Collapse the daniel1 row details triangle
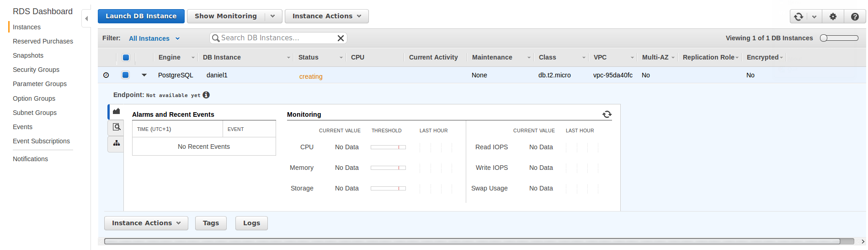Viewport: 868px width, 250px height. (144, 75)
